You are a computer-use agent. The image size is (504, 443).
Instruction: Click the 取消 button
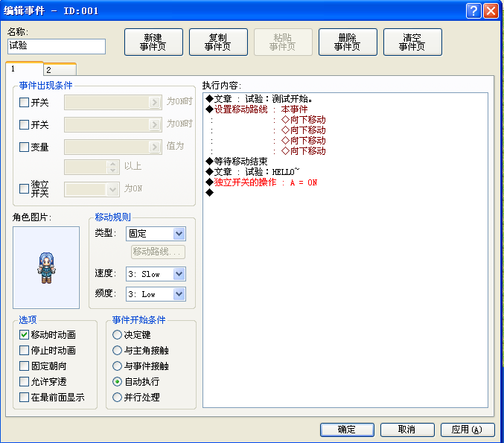[407, 430]
